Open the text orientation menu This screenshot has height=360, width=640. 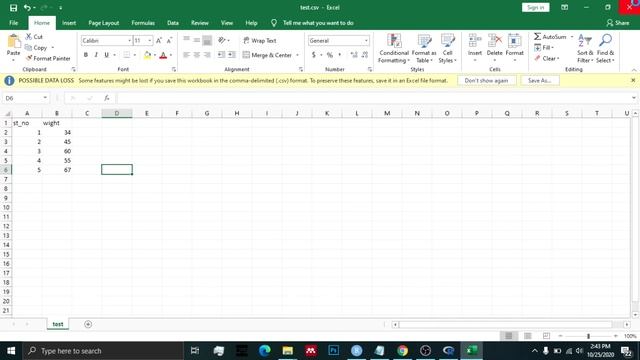(223, 40)
